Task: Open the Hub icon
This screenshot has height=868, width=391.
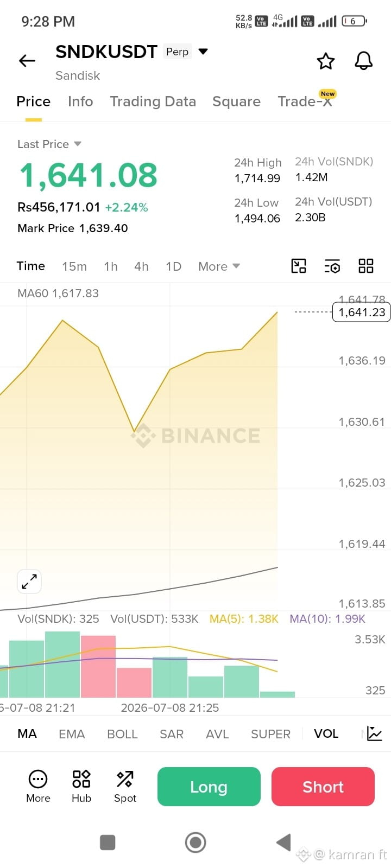Action: pyautogui.click(x=81, y=786)
